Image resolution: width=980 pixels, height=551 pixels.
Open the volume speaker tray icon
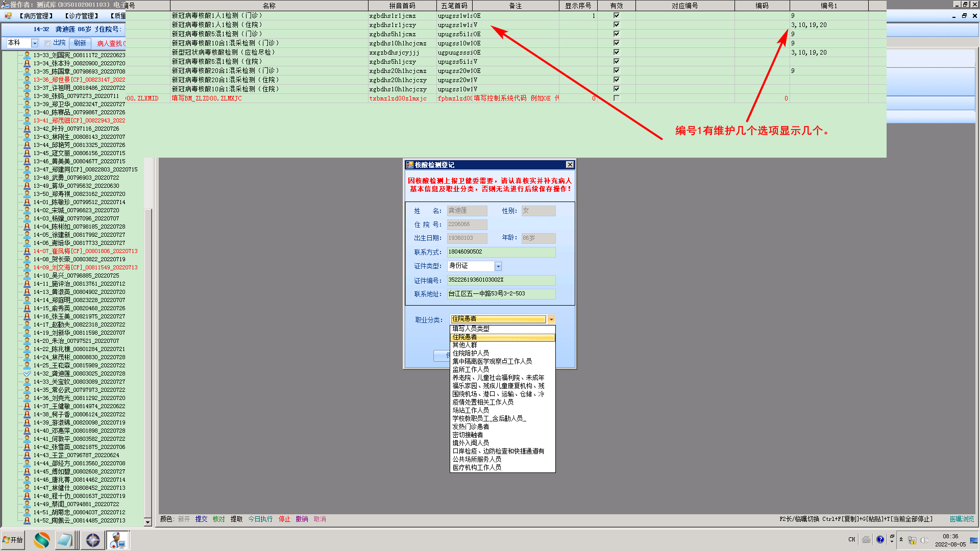[x=924, y=540]
